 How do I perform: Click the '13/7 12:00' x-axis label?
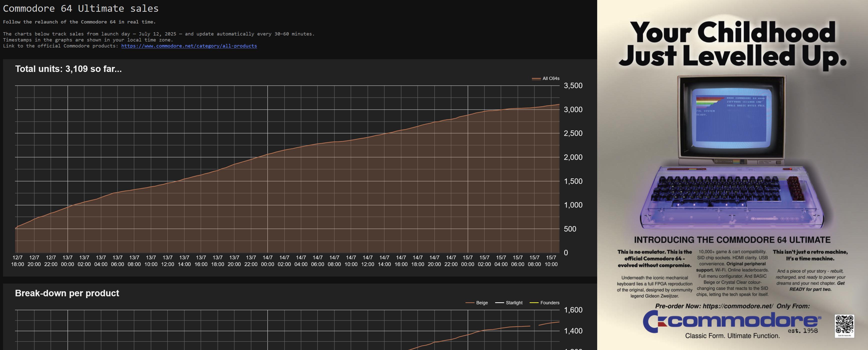point(168,261)
